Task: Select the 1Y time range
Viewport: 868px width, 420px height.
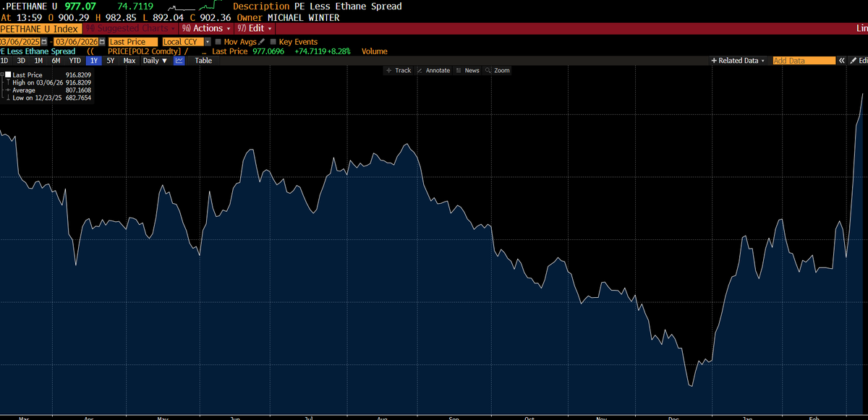Action: pos(94,61)
